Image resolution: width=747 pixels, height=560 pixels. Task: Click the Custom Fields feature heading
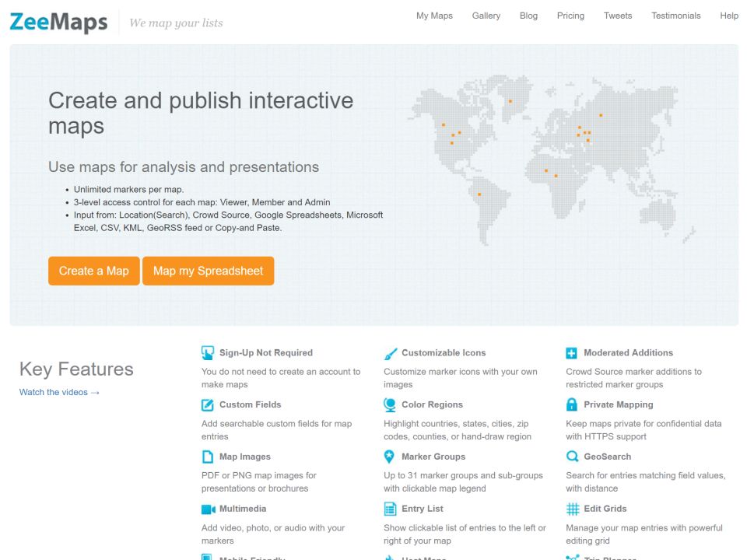point(250,404)
